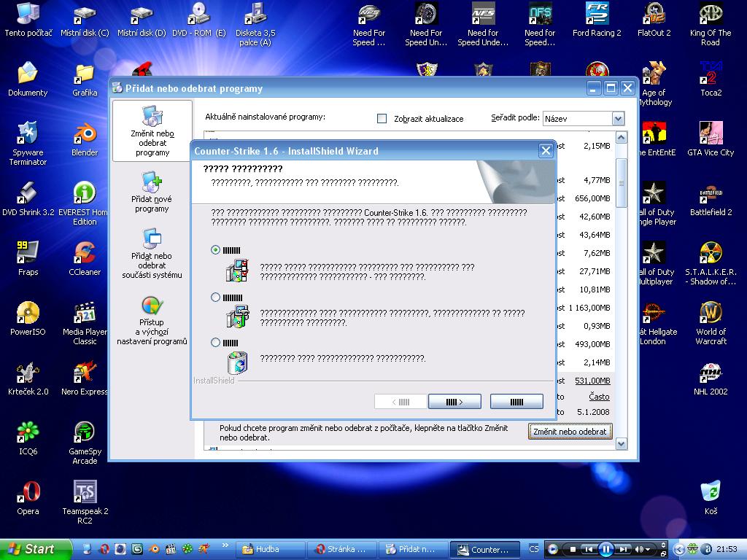Choose the third radio option with uninstall icon
The image size is (747, 560).
coord(215,343)
